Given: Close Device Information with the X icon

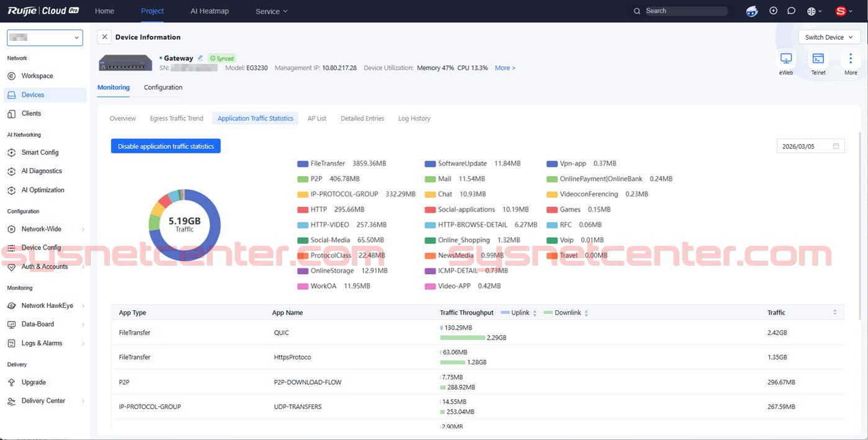Looking at the screenshot, I should [x=104, y=37].
